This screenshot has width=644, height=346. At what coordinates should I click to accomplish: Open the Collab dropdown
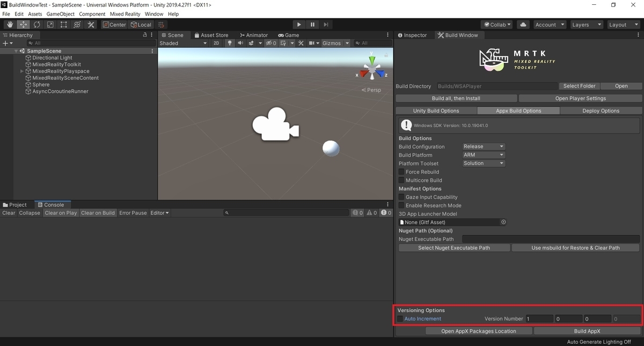tap(496, 25)
